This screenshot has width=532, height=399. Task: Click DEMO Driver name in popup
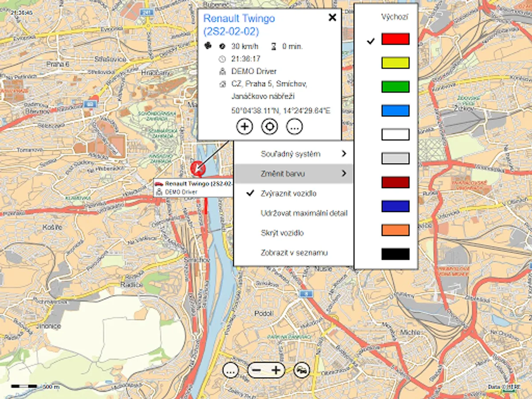pyautogui.click(x=254, y=71)
